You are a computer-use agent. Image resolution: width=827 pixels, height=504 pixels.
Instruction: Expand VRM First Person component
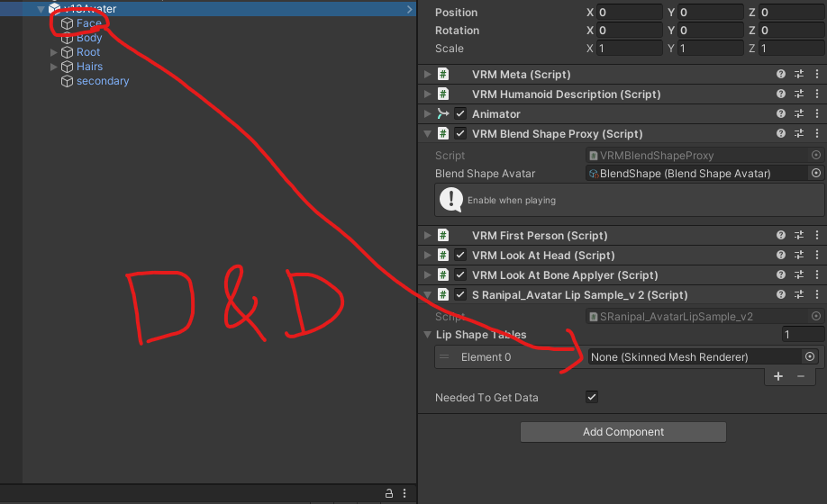point(428,236)
